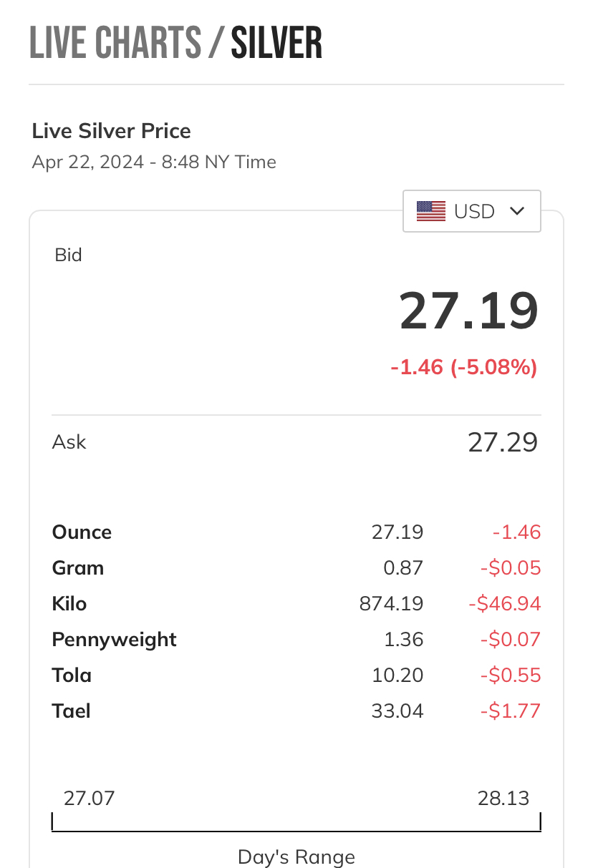Screen dimensions: 593x868
Task: Open the USD currency selector
Action: tap(472, 211)
